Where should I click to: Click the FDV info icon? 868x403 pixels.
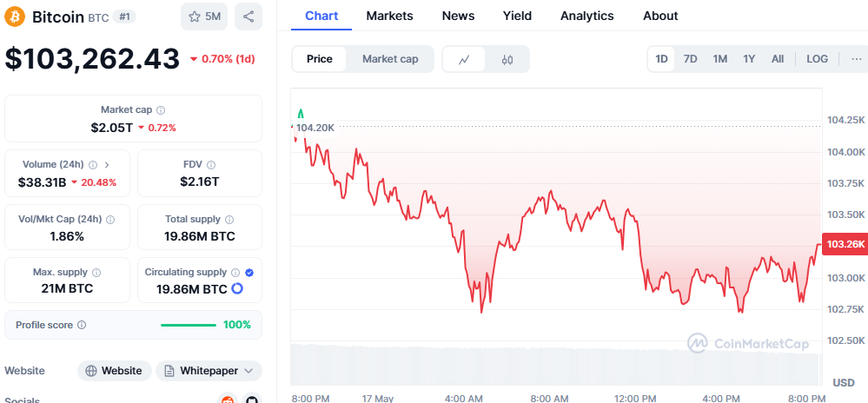211,164
